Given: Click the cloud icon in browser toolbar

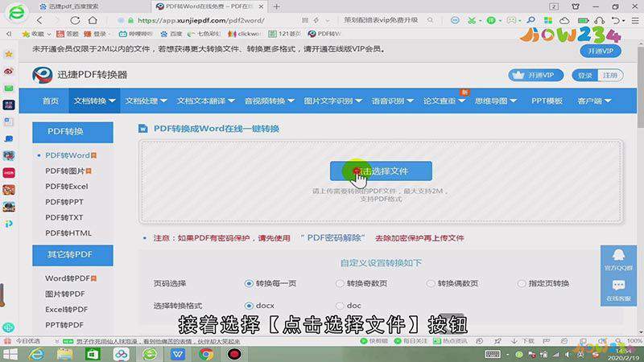Looking at the screenshot, I should pyautogui.click(x=565, y=20).
